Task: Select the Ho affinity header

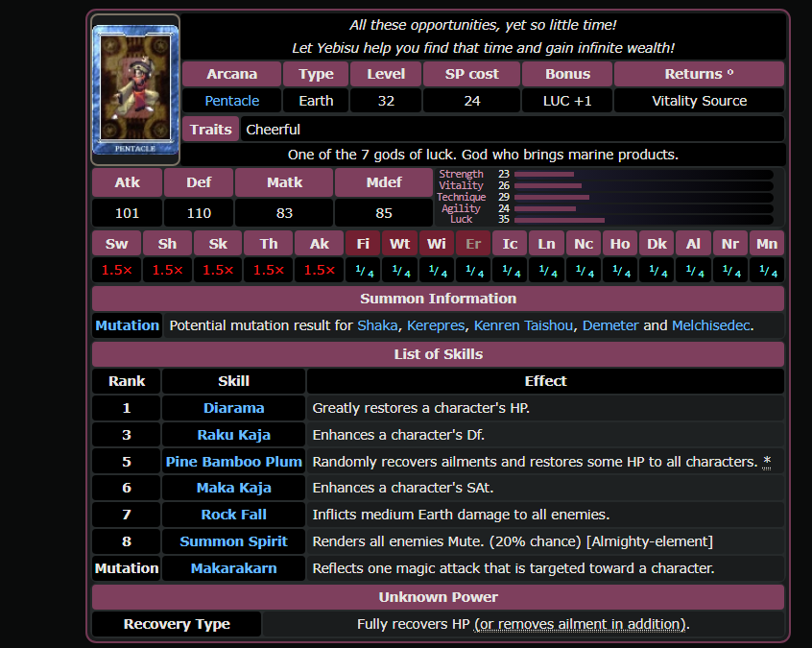Action: (620, 244)
